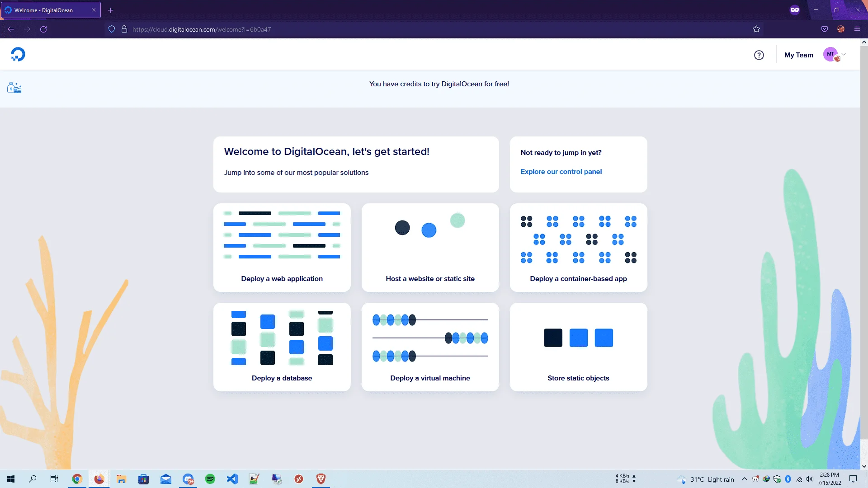
Task: Click the virtual machine sliders illustration
Action: pos(430,338)
